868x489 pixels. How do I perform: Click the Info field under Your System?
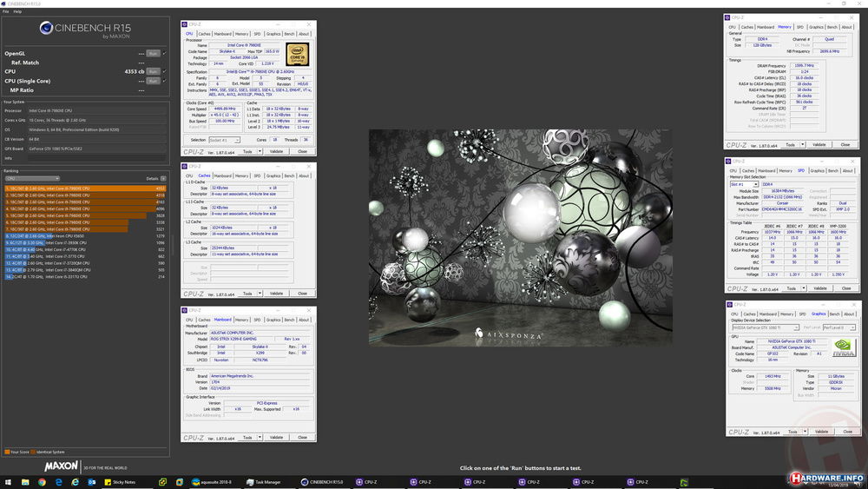point(97,158)
